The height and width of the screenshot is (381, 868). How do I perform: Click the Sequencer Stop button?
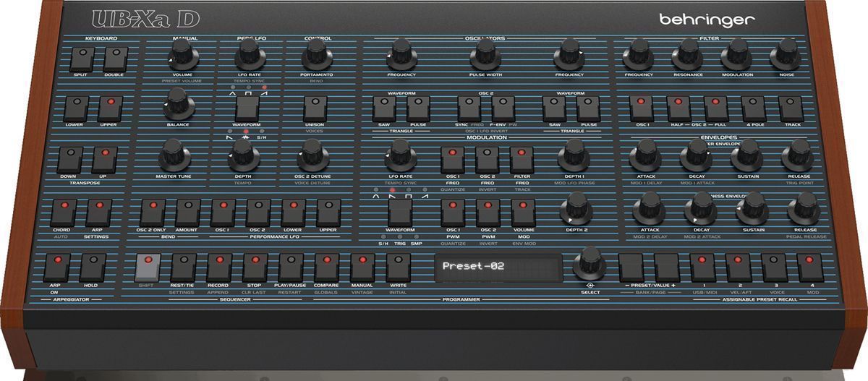[x=255, y=267]
